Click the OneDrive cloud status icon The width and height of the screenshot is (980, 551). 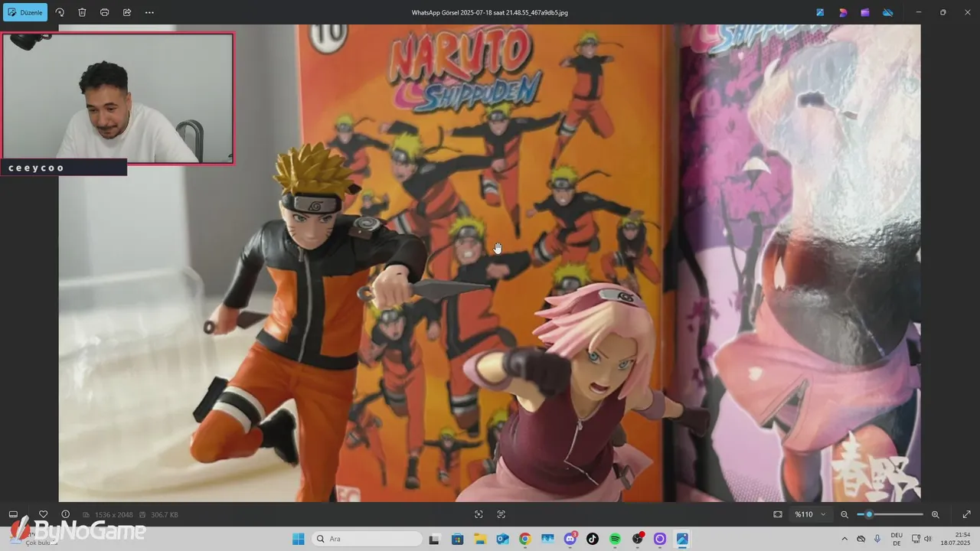tap(888, 12)
